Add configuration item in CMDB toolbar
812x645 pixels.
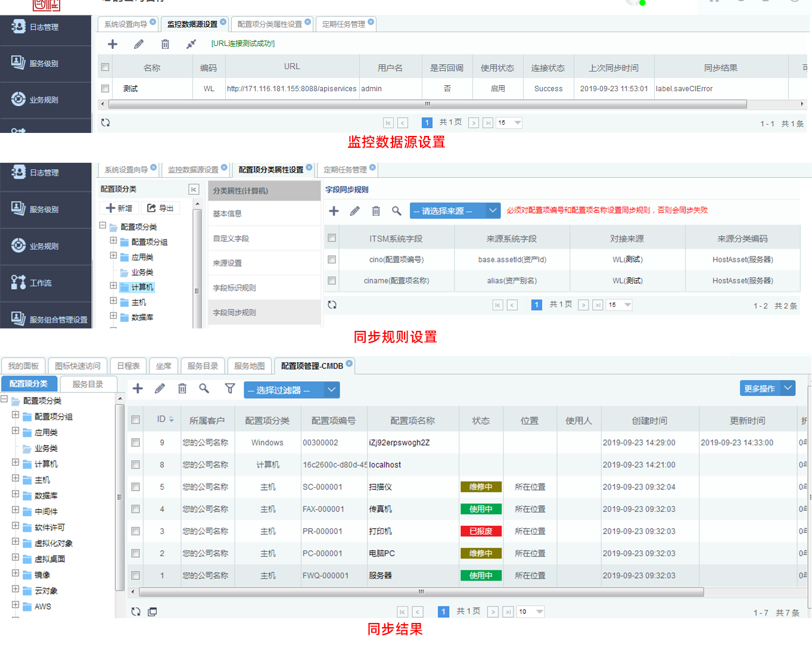pyautogui.click(x=138, y=389)
